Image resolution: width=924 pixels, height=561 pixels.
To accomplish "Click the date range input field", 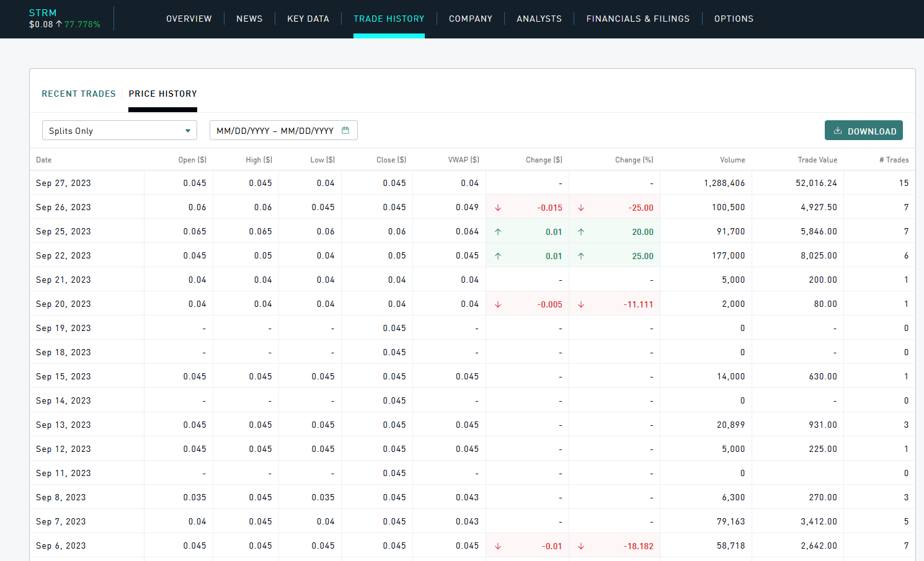I will (x=275, y=131).
